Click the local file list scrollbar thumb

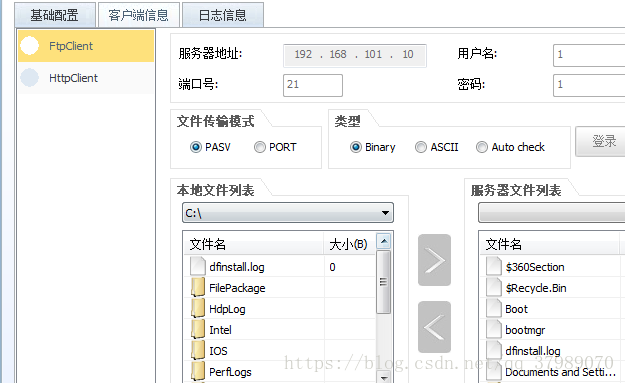[x=383, y=282]
